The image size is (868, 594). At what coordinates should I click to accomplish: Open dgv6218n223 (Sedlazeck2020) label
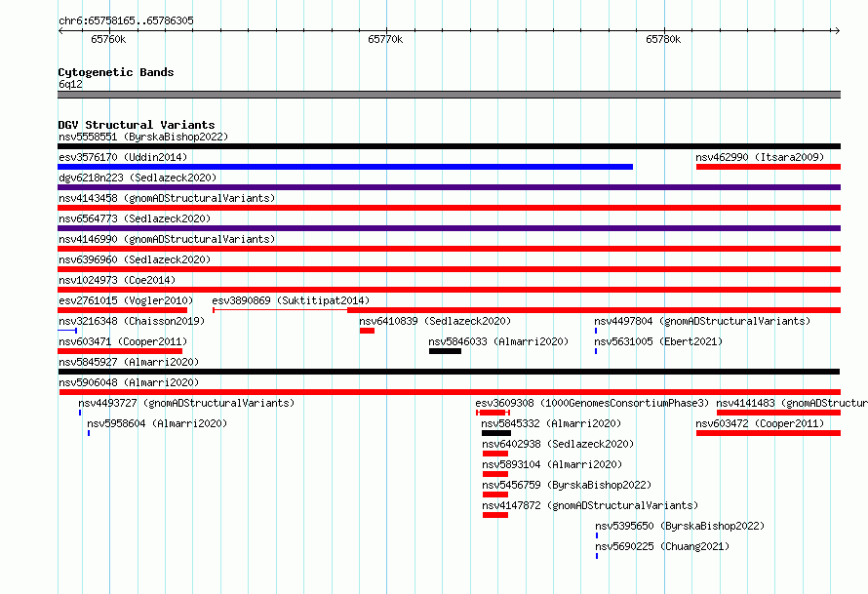click(138, 178)
